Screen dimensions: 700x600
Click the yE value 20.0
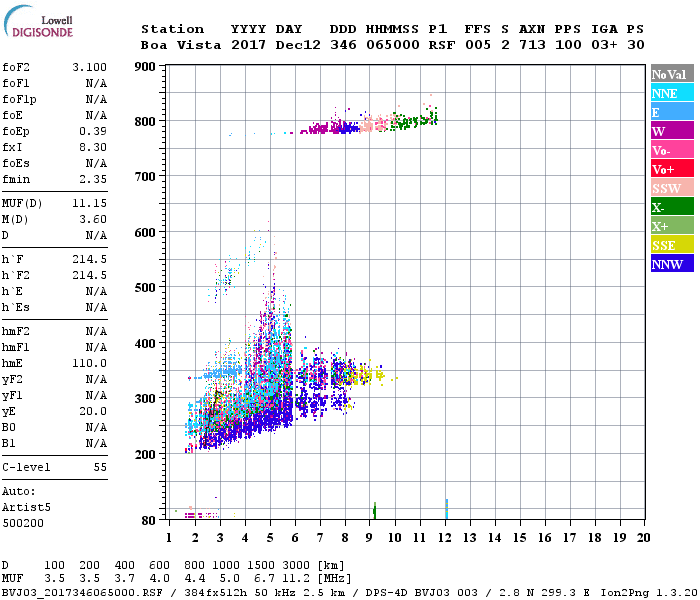[x=93, y=412]
